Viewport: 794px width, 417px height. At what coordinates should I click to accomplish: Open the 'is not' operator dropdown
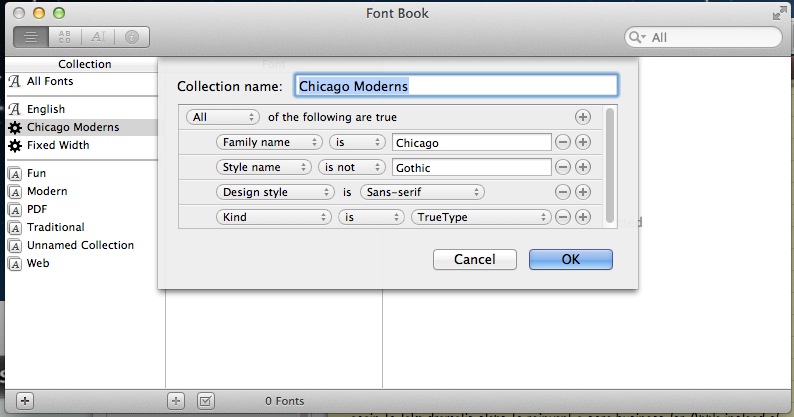pyautogui.click(x=352, y=167)
